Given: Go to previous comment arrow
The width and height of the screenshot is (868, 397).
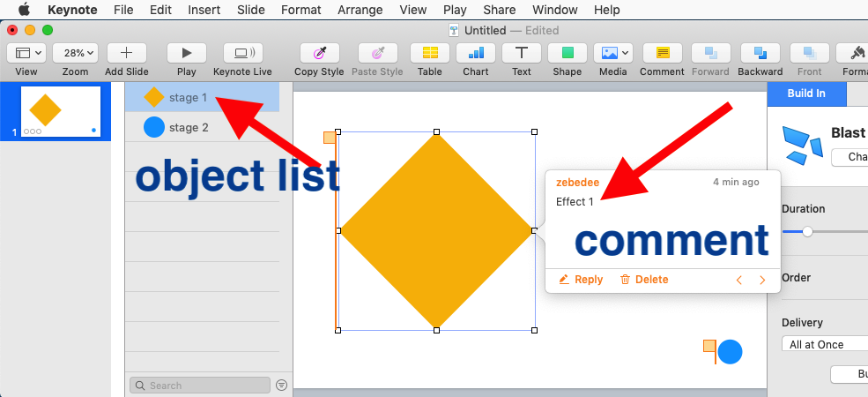Looking at the screenshot, I should 739,280.
